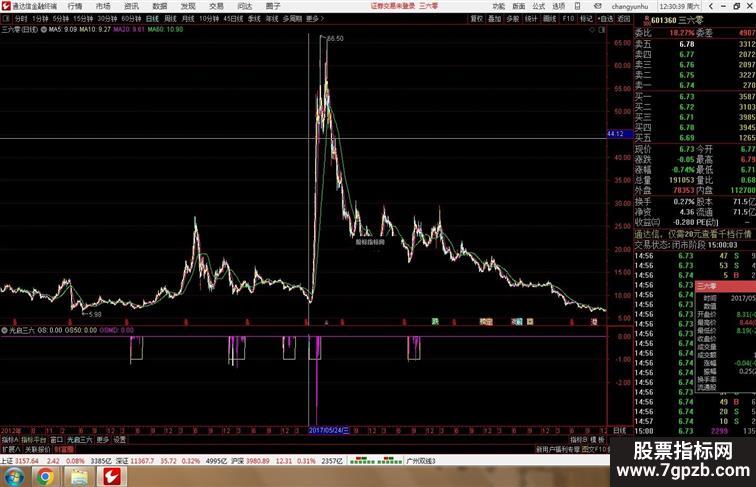Select the 月线 monthly period
The image size is (756, 487).
[188, 19]
